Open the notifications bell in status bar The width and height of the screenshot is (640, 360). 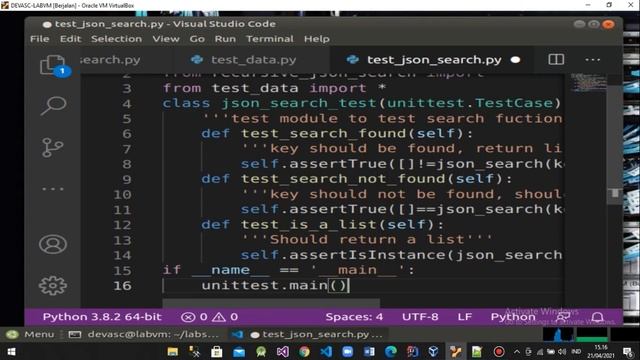[598, 317]
